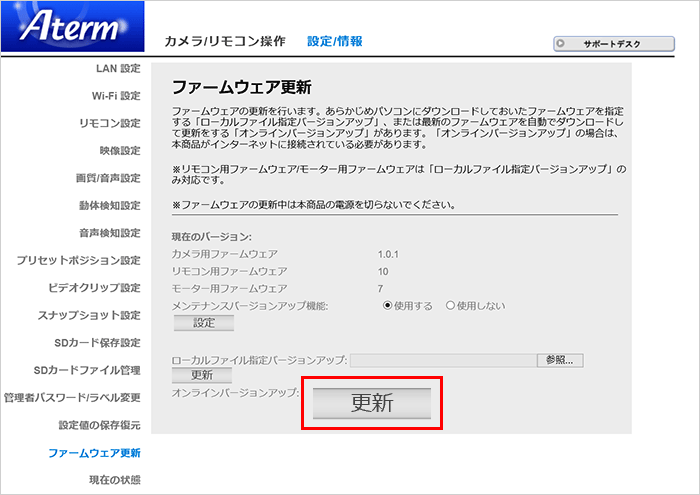700x495 pixels.
Task: Switch to 設定/情報 tab
Action: tap(335, 41)
